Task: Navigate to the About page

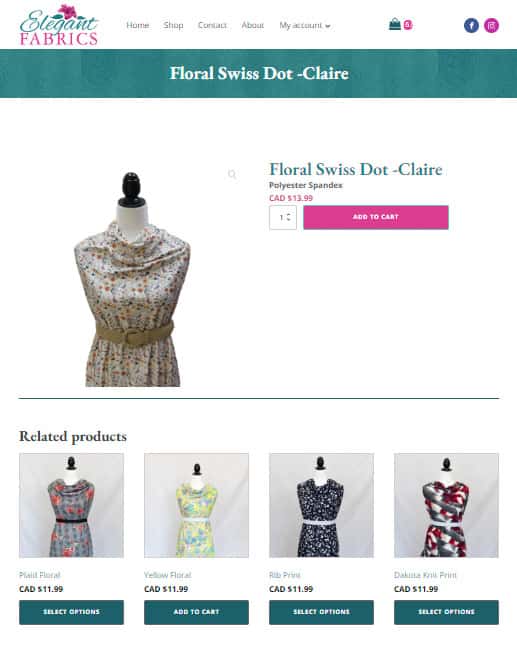Action: pyautogui.click(x=252, y=25)
